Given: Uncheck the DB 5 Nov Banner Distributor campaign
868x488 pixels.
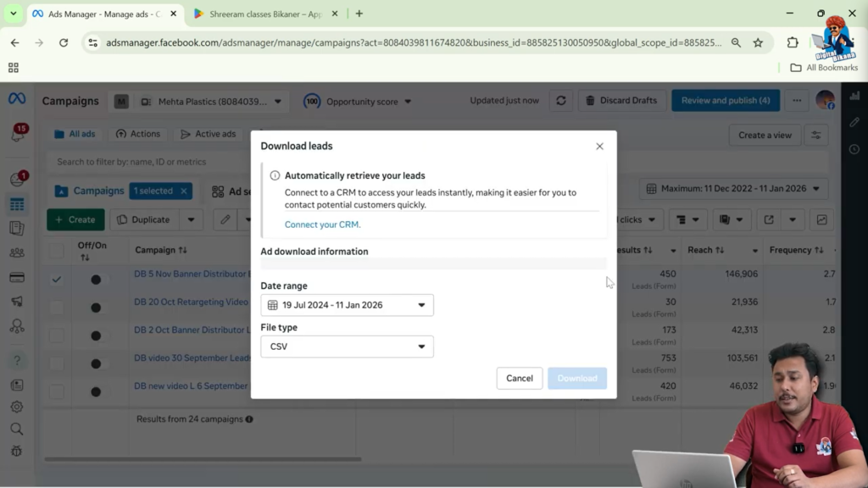Looking at the screenshot, I should tap(56, 278).
